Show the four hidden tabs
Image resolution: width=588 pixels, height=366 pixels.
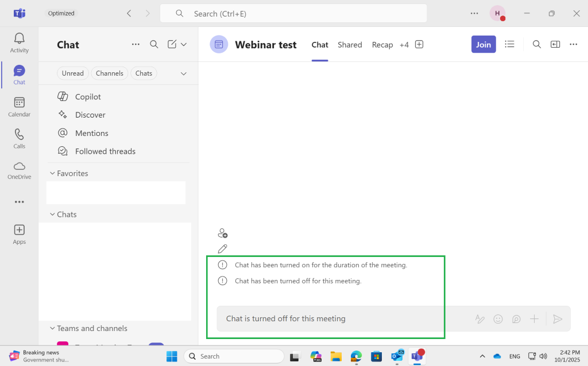(404, 45)
